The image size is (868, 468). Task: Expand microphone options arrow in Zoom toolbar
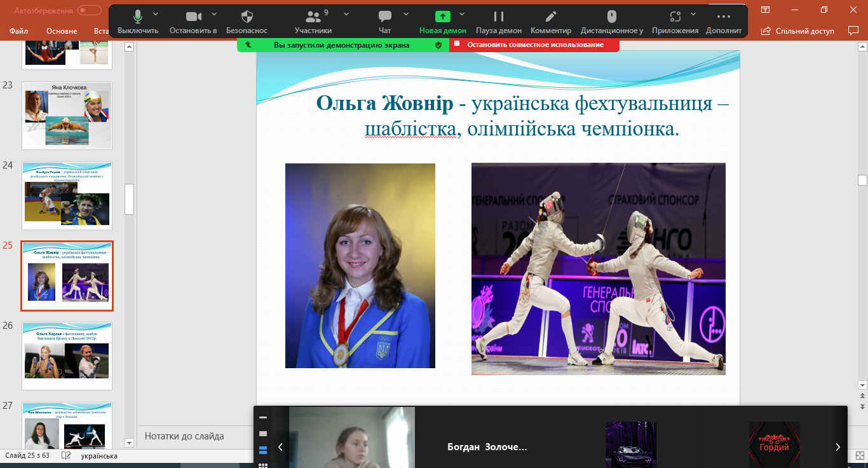coord(156,14)
